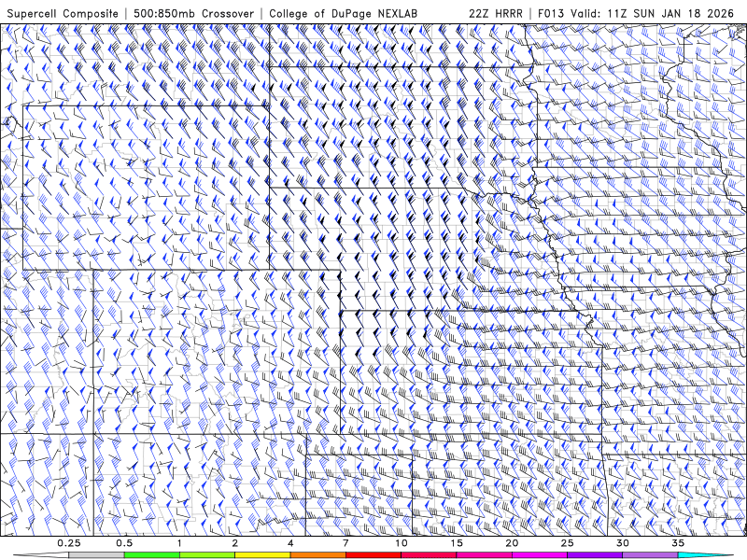The width and height of the screenshot is (747, 560).
Task: Click the legend value labeled 7
Action: 345,543
